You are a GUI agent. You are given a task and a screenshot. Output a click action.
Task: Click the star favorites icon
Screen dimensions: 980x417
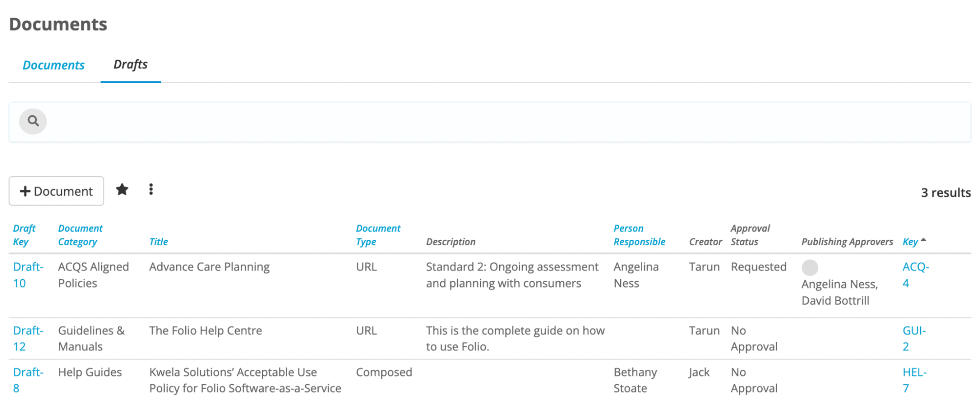click(122, 189)
